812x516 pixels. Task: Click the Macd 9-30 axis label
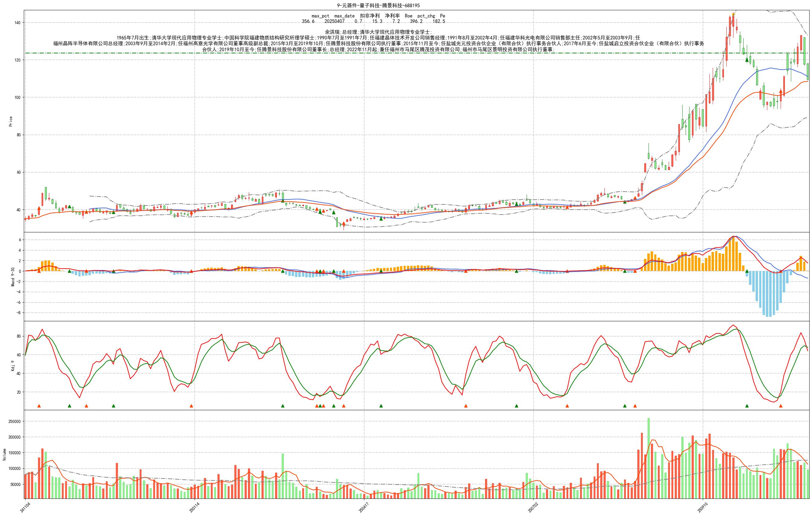click(13, 277)
